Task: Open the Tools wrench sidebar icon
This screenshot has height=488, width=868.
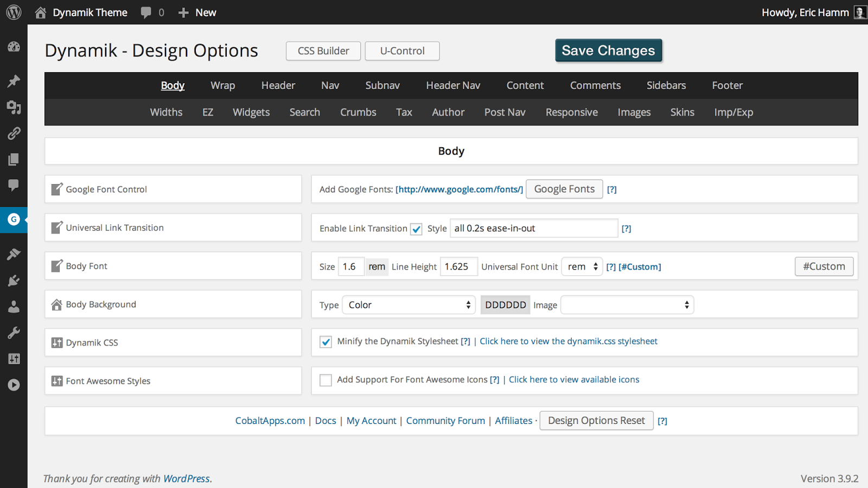Action: click(14, 333)
